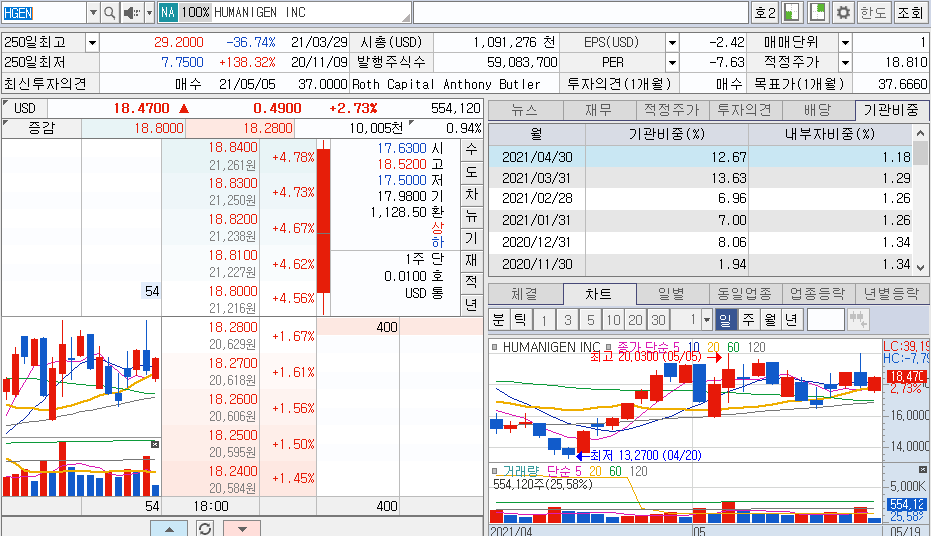Switch to the 뉴스 tab
931x536 pixels.
pyautogui.click(x=525, y=110)
